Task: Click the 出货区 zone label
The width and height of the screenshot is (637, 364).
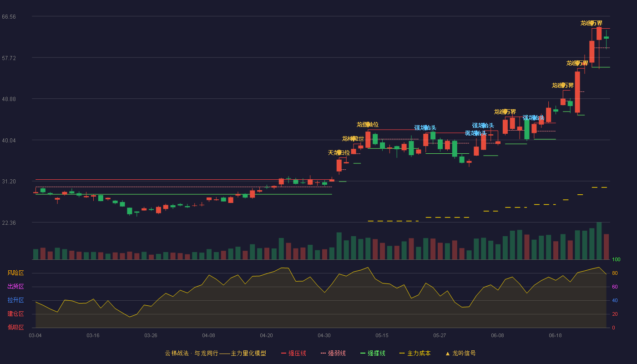Action: coord(15,287)
